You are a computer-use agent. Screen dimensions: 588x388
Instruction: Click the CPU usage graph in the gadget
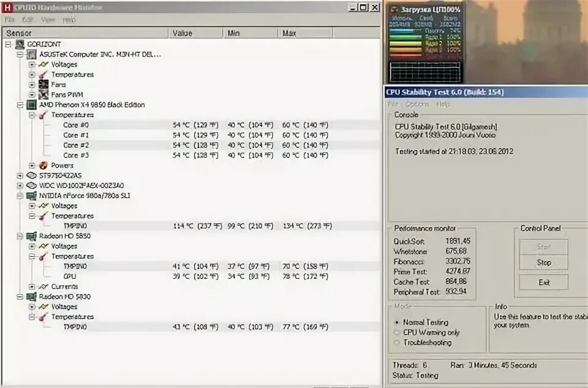tap(425, 72)
